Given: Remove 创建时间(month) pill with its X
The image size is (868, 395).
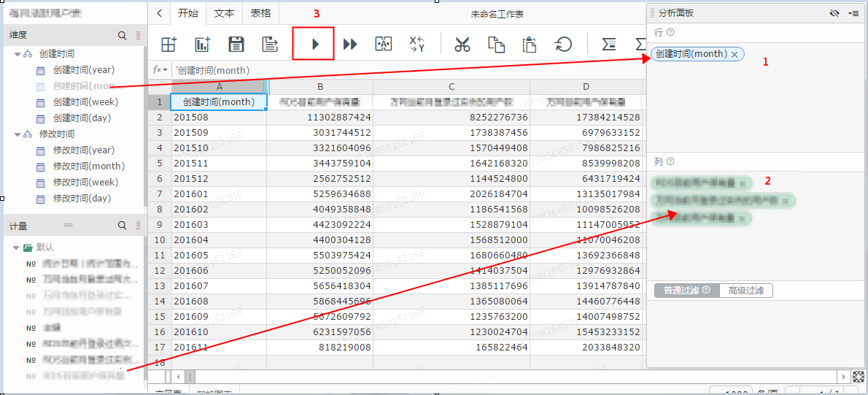Looking at the screenshot, I should 735,54.
